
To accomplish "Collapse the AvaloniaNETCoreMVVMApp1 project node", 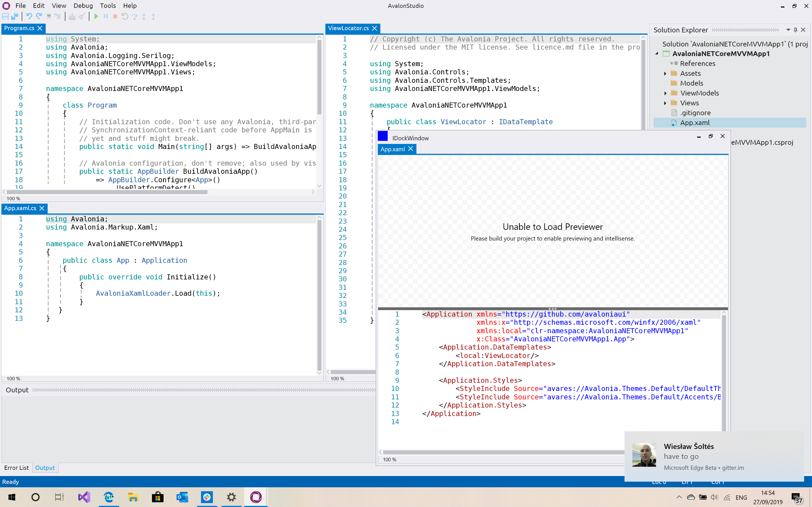I will 657,53.
